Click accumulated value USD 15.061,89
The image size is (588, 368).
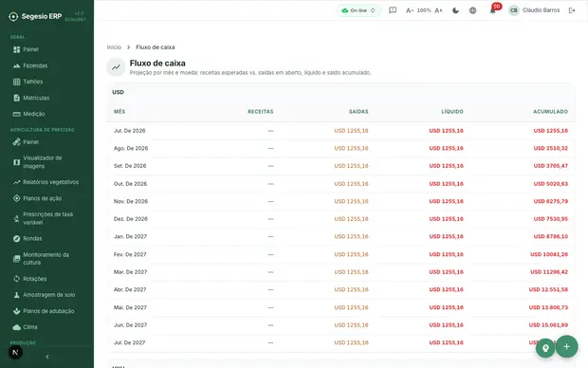[x=548, y=325]
